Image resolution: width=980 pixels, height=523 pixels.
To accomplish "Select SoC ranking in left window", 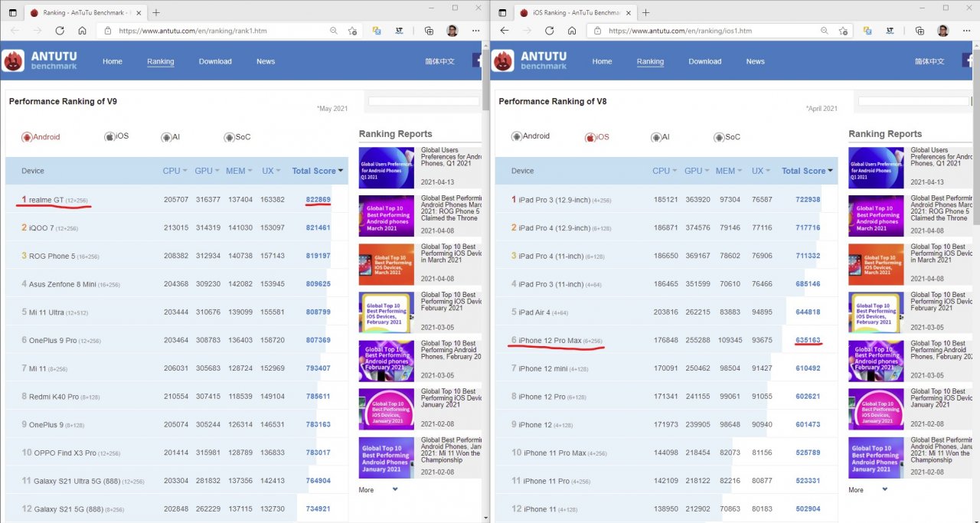I will (x=237, y=137).
